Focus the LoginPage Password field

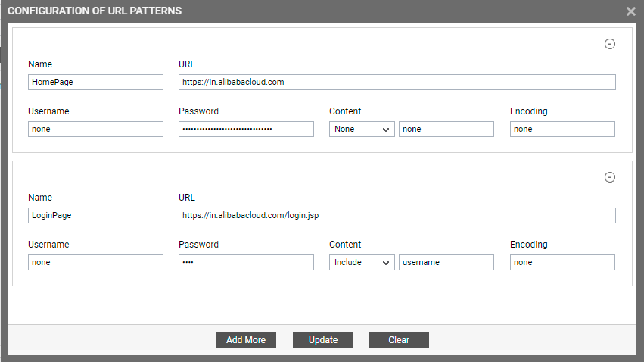[x=246, y=262]
